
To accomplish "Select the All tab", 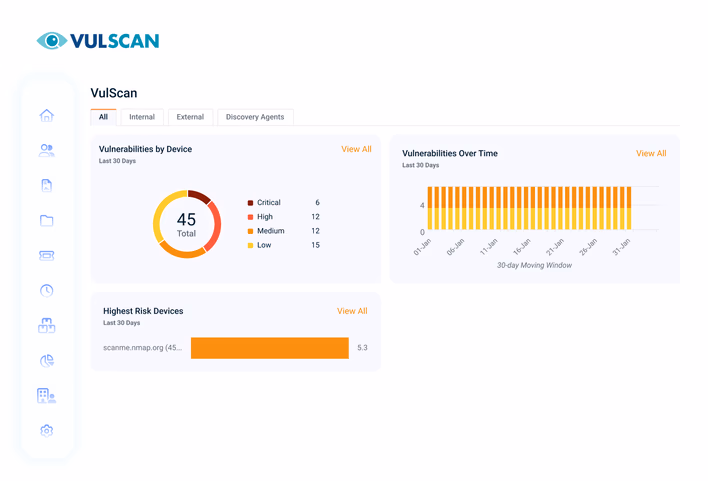I will coord(103,117).
